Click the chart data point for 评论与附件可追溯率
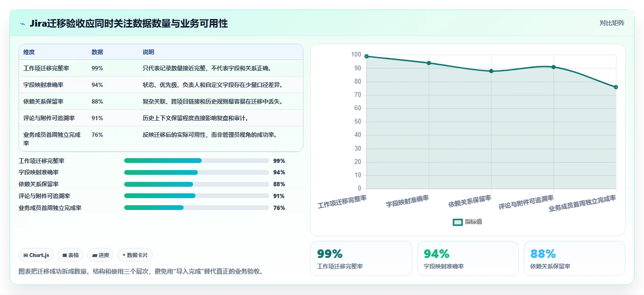The image size is (644, 295). (x=554, y=67)
